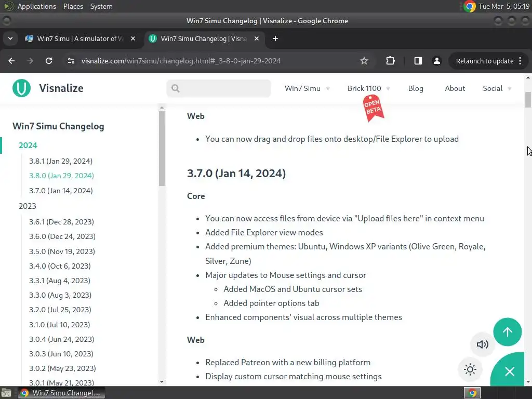Open sidebar 2024 section

click(28, 145)
